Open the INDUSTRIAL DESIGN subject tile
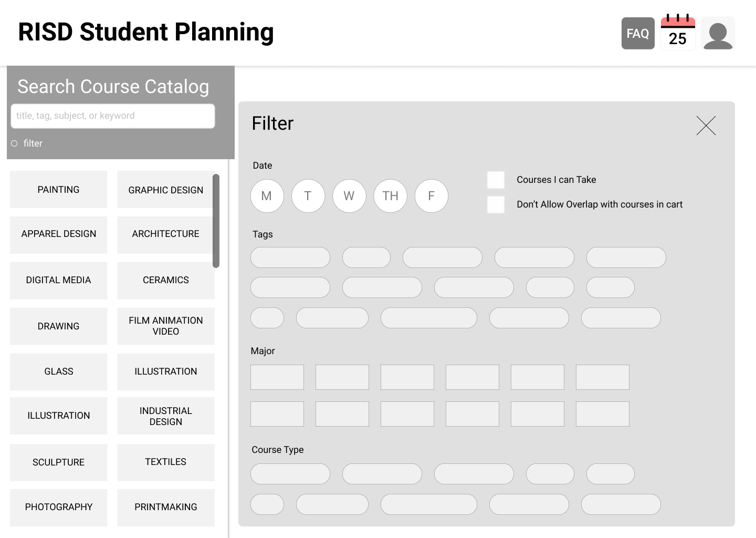 coord(166,416)
